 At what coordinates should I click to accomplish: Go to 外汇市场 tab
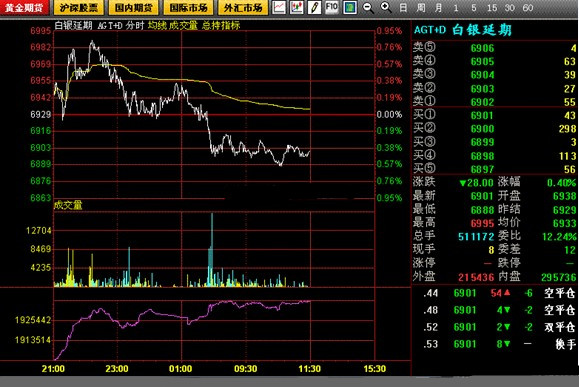click(x=243, y=8)
